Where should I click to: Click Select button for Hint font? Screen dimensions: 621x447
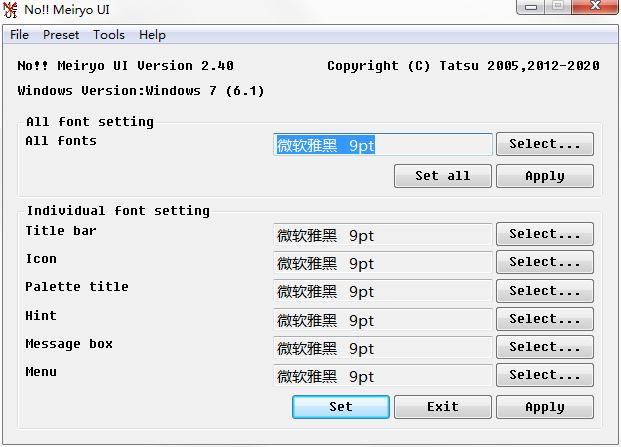544,319
